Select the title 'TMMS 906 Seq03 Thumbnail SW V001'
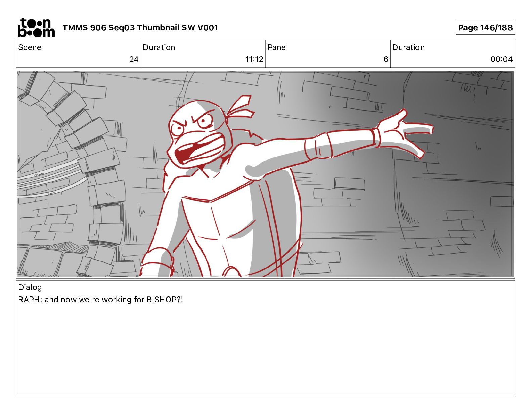Screen dimensions: 532x411 (x=140, y=28)
